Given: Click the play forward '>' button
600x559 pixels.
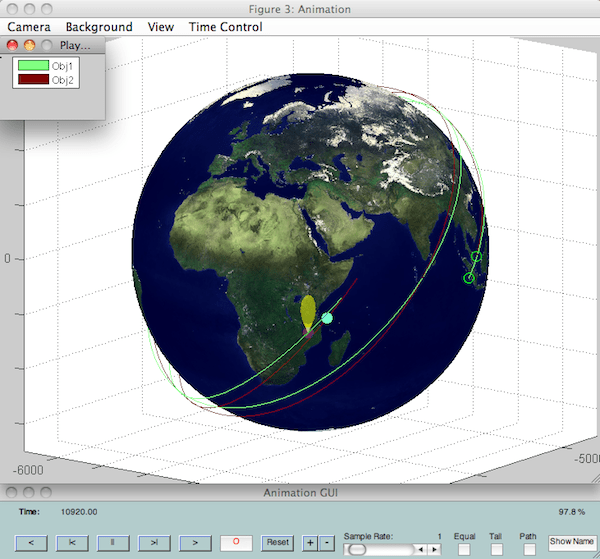Looking at the screenshot, I should pos(195,543).
